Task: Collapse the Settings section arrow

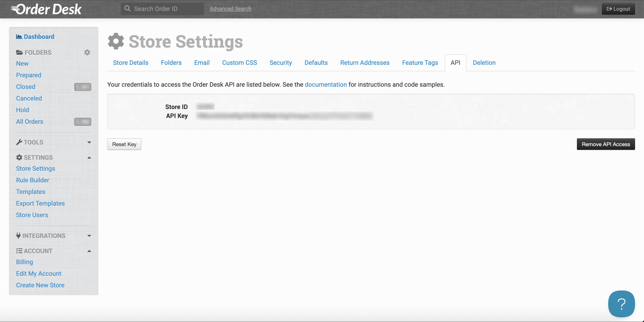Action: 89,158
